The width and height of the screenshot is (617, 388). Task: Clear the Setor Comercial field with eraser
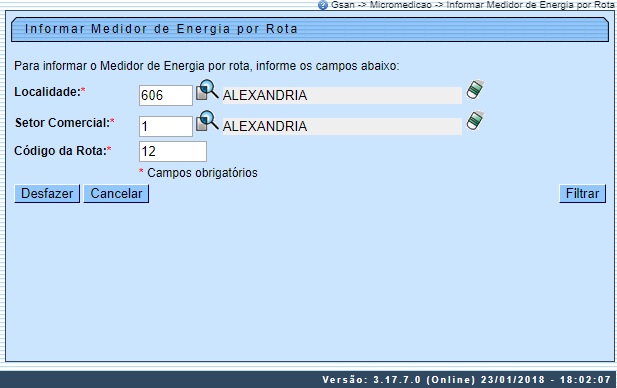(x=475, y=121)
